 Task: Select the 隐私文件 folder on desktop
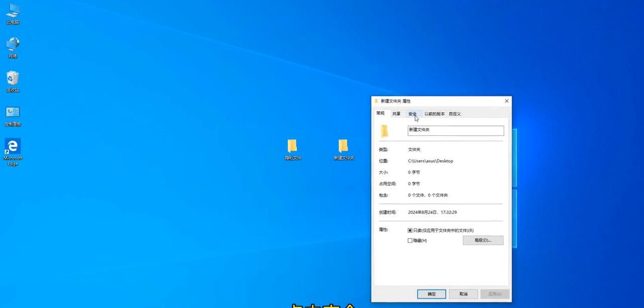292,146
